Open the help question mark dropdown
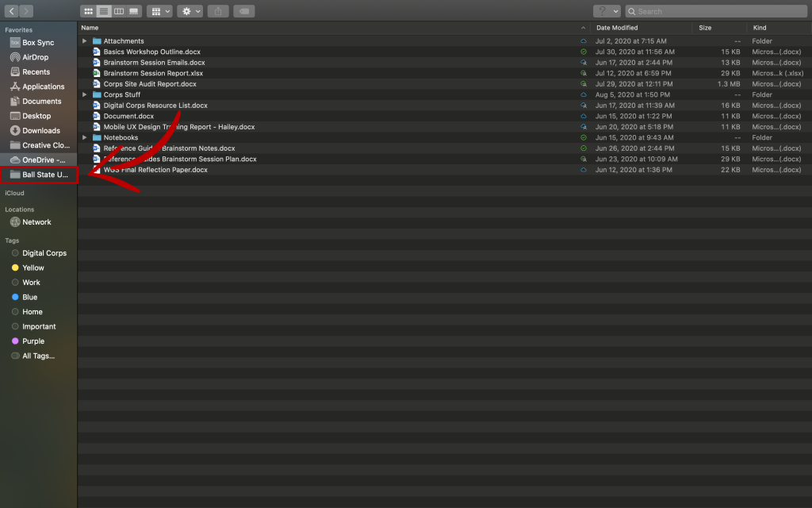Viewport: 812px width, 508px height. coord(607,11)
